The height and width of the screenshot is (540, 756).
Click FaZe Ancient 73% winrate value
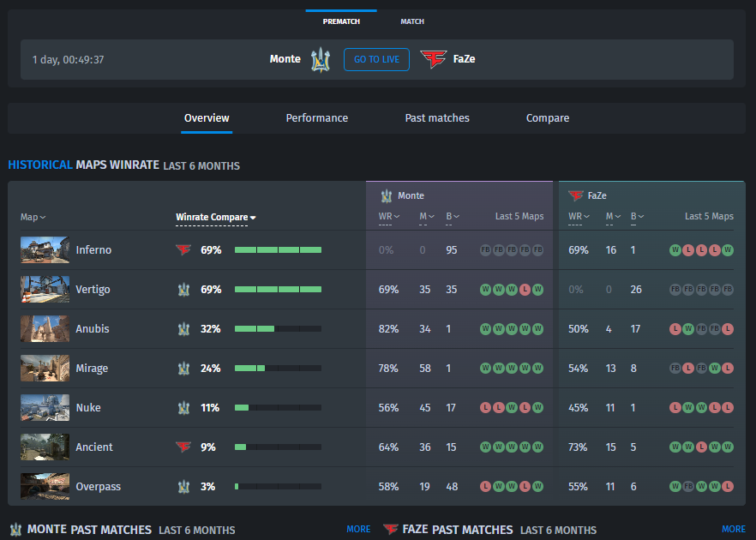pyautogui.click(x=578, y=447)
